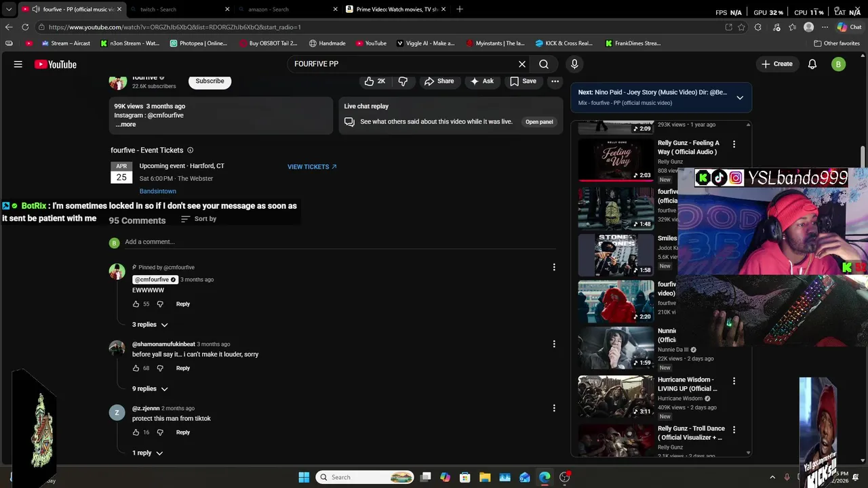868x488 pixels.
Task: Like shamonamufukinbeat's comment
Action: (x=136, y=368)
